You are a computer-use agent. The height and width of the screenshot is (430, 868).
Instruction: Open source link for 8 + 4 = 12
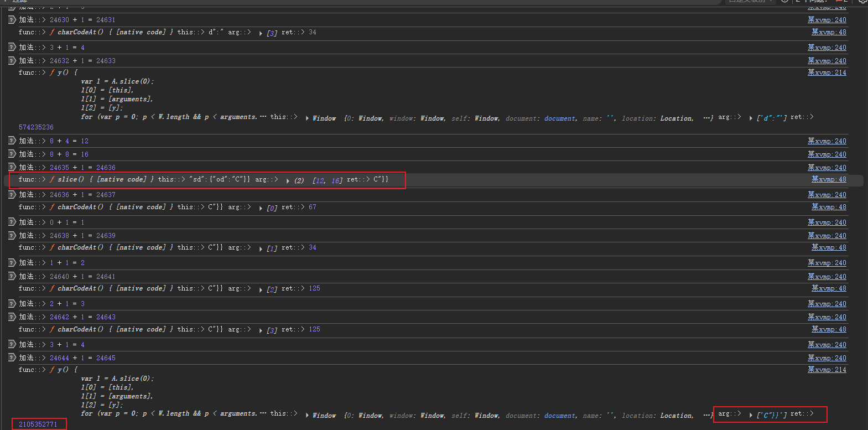[827, 141]
